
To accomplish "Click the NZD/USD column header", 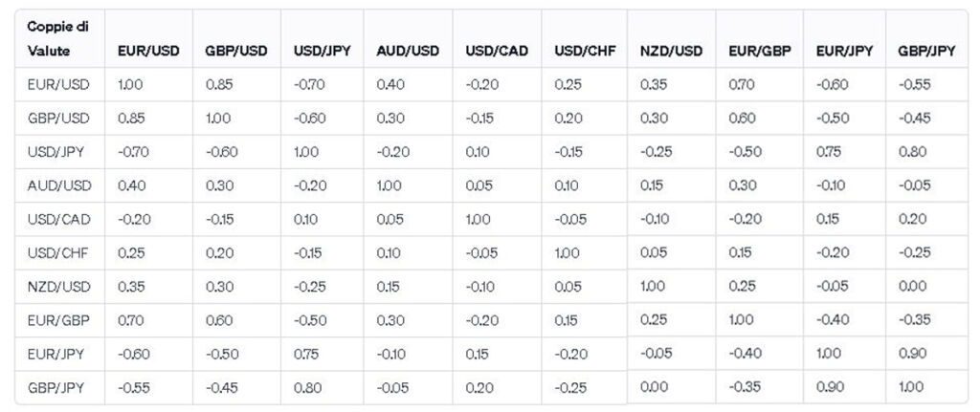I will 671,52.
